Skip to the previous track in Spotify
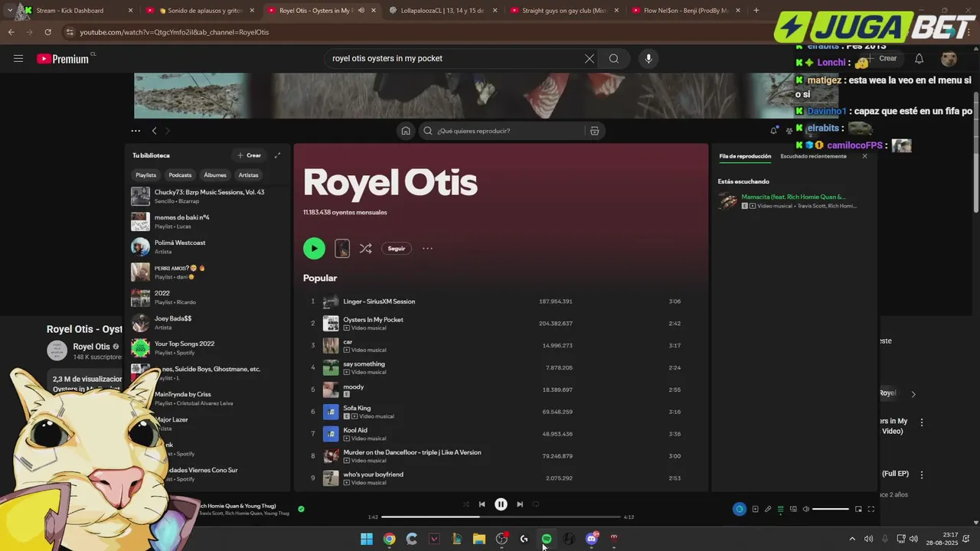Viewport: 980px width, 551px height. point(482,504)
